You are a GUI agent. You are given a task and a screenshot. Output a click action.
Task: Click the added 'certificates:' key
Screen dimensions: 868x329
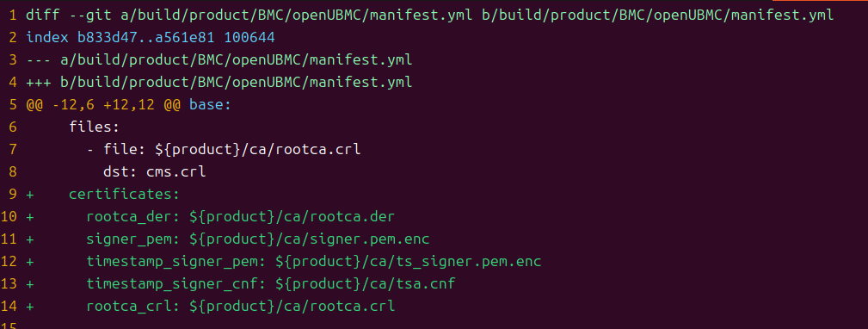125,195
